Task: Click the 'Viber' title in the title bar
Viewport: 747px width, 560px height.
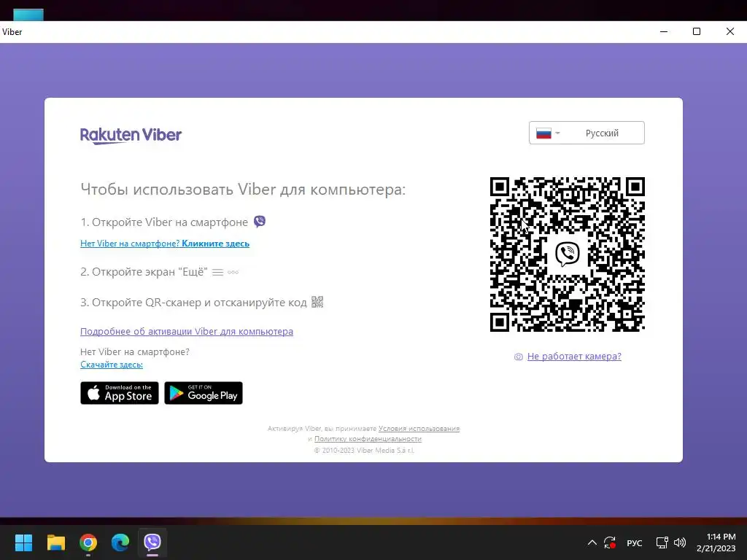Action: [12, 32]
